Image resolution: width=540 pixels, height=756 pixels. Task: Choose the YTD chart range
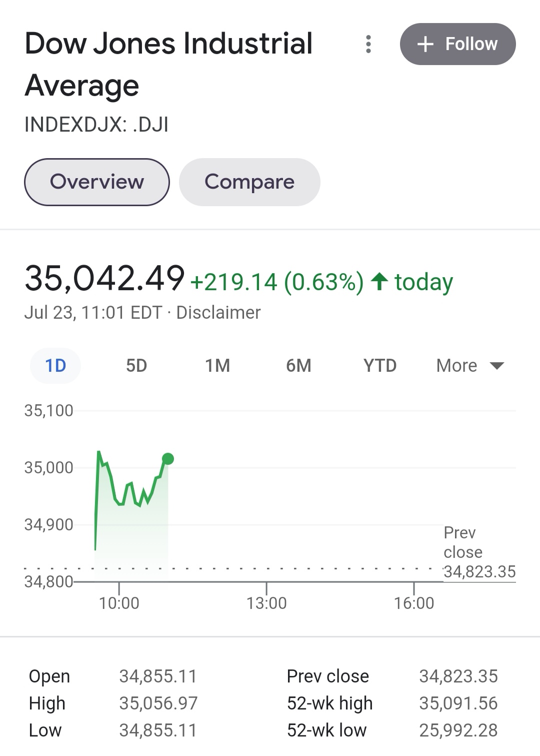click(380, 366)
